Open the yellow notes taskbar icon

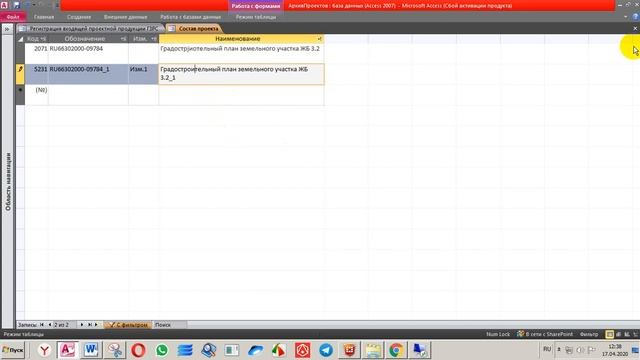pyautogui.click(x=373, y=350)
